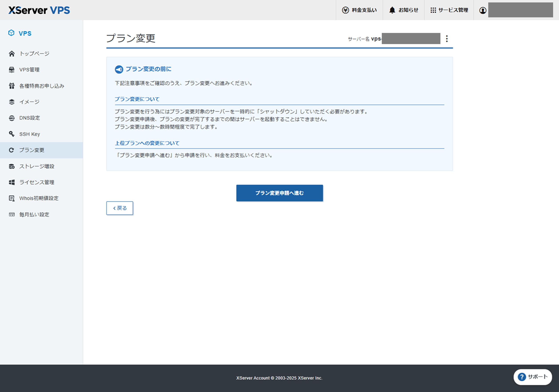Screen dimensions: 559x392
Task: Open the サービス管理 grid icon menu
Action: pos(433,10)
